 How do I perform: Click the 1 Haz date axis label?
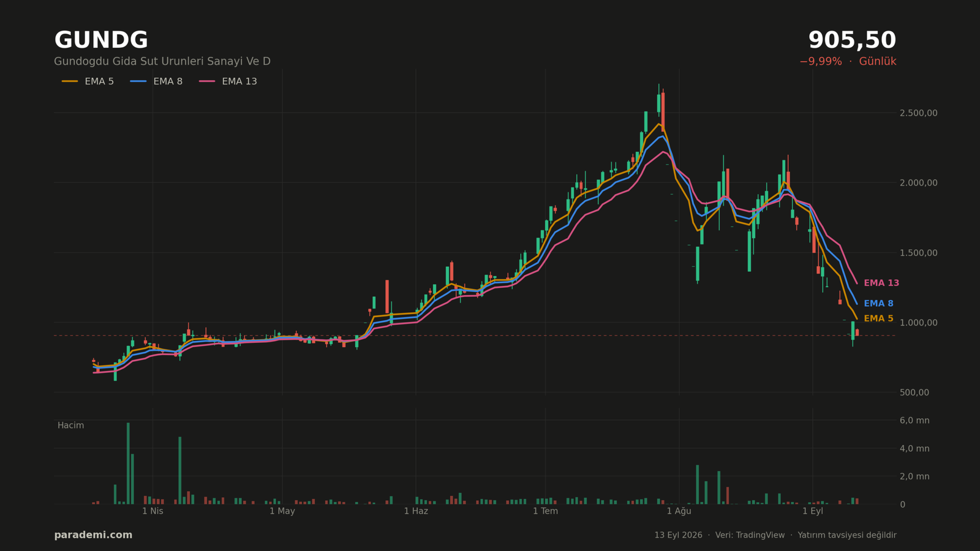(x=416, y=511)
